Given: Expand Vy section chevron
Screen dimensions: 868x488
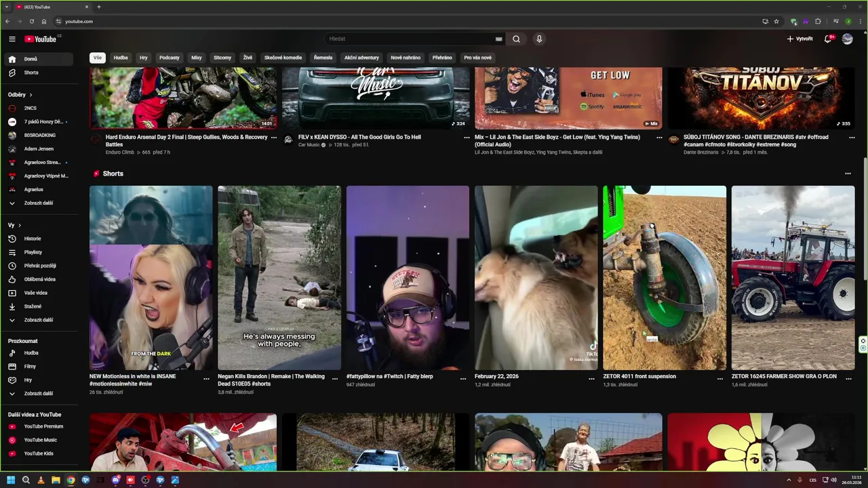Looking at the screenshot, I should point(20,225).
